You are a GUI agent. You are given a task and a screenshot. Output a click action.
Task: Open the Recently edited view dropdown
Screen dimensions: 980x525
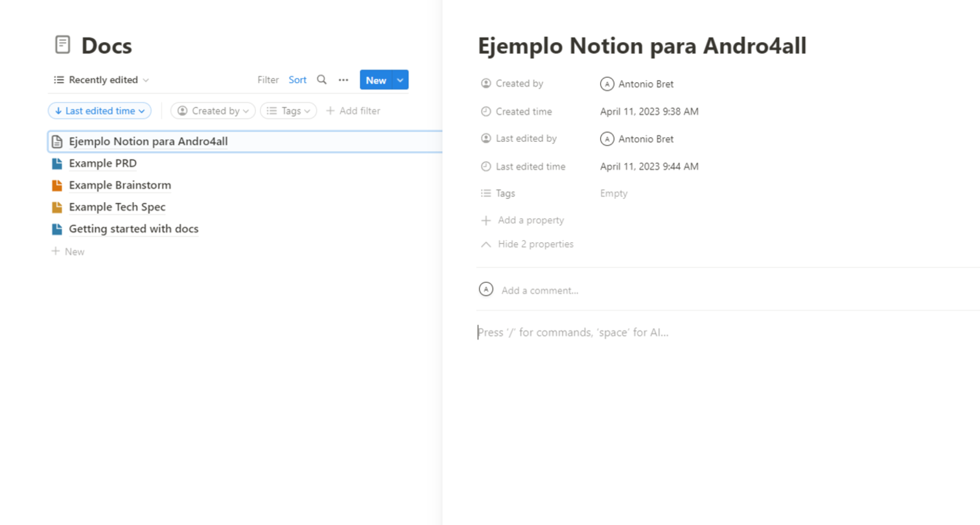(x=101, y=80)
